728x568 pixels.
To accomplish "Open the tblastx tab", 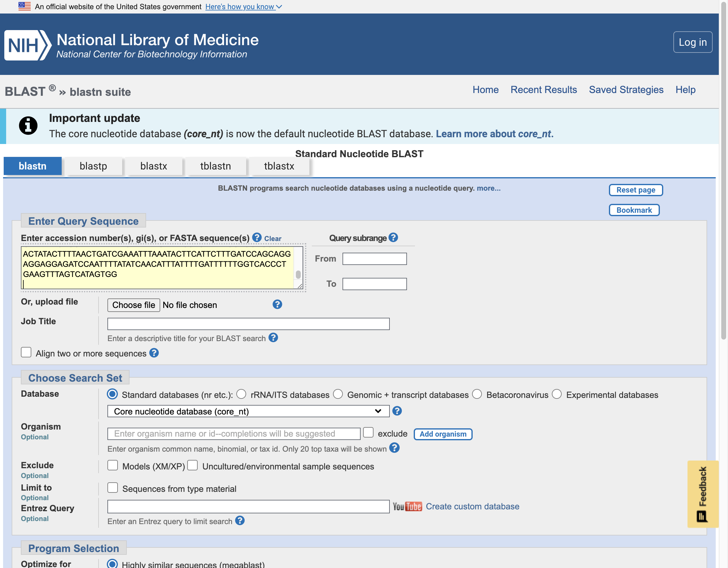I will (279, 166).
